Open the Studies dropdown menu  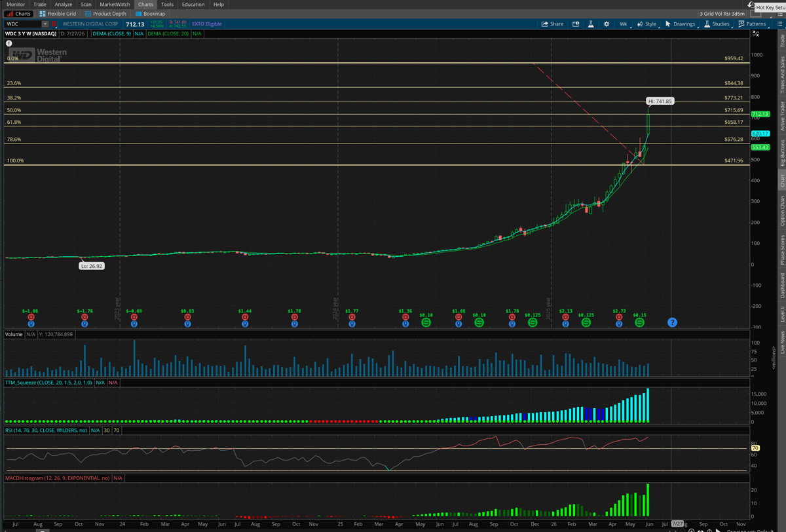coord(717,24)
